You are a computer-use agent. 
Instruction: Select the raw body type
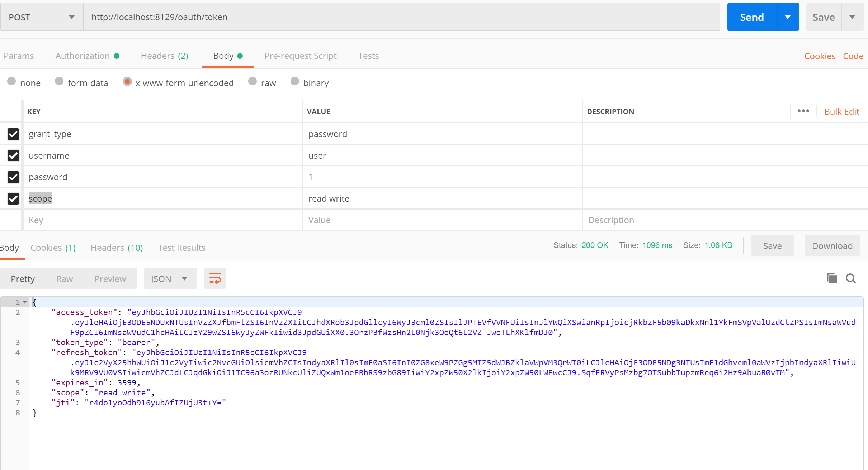pyautogui.click(x=253, y=81)
